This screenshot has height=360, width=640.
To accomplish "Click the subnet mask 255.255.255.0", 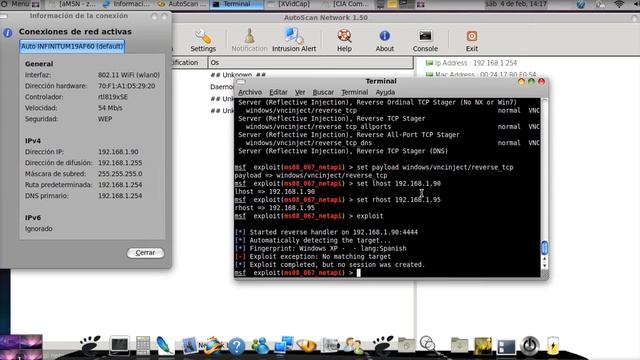I will pos(120,174).
